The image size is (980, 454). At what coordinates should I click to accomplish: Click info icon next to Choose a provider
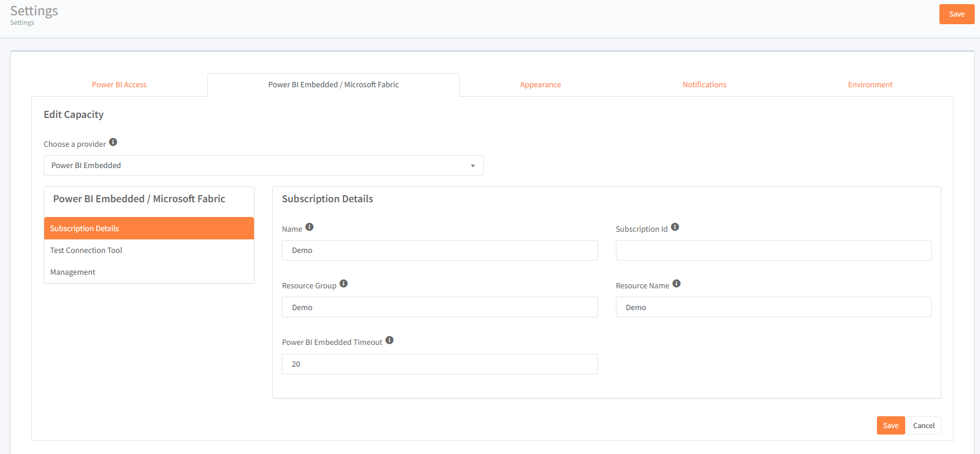coord(113,142)
